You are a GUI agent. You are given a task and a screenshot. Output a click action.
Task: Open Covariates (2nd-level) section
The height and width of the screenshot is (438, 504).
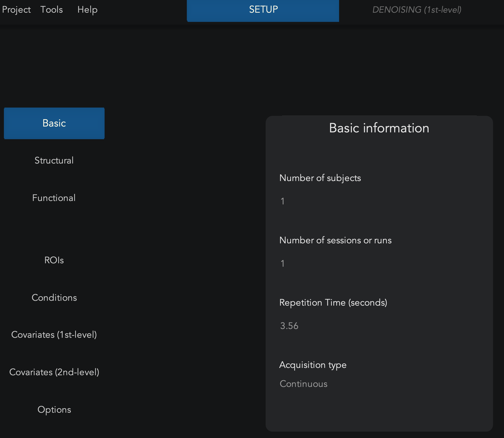pyautogui.click(x=54, y=372)
